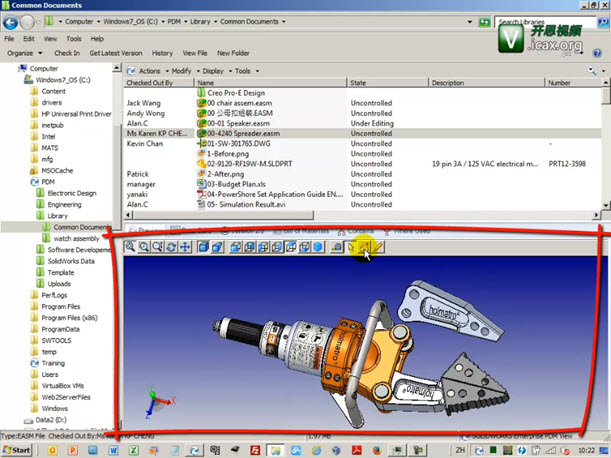Image resolution: width=611 pixels, height=458 pixels.
Task: Click the New Folder button
Action: pyautogui.click(x=233, y=52)
